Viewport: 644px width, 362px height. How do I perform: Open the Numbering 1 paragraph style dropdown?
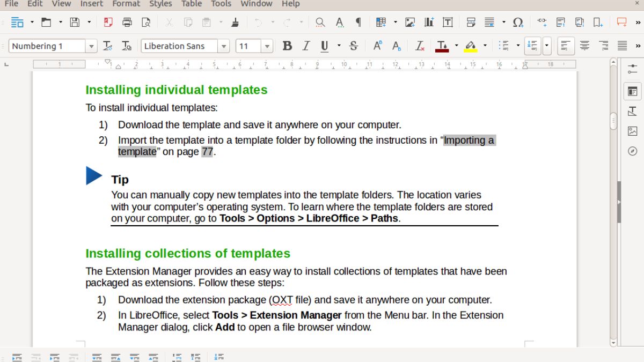91,46
